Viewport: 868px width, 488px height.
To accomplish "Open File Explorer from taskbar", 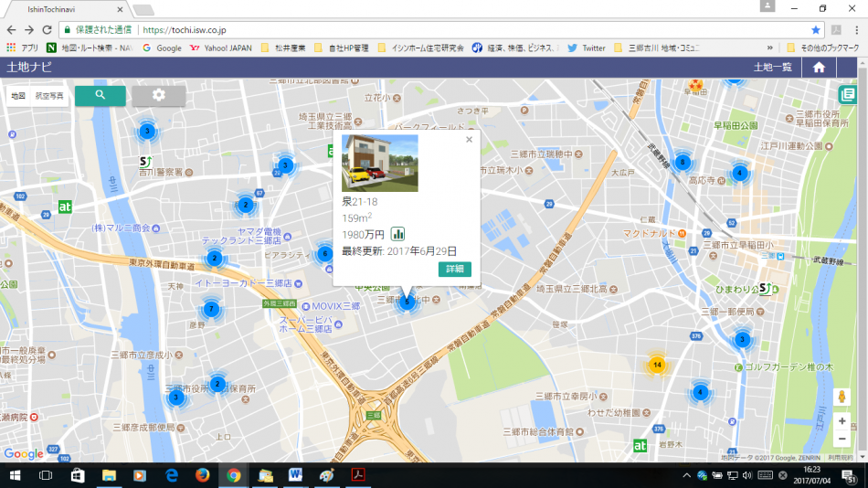I will click(109, 475).
